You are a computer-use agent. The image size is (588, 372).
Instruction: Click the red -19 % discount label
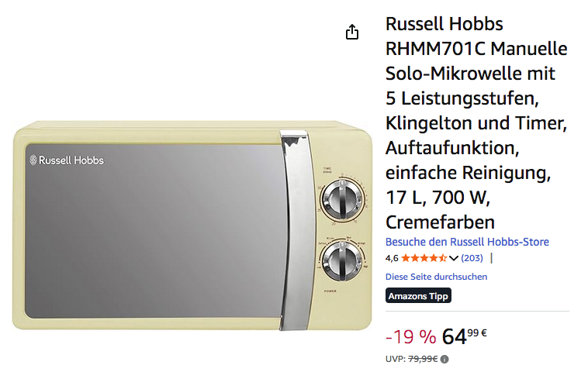coord(410,336)
